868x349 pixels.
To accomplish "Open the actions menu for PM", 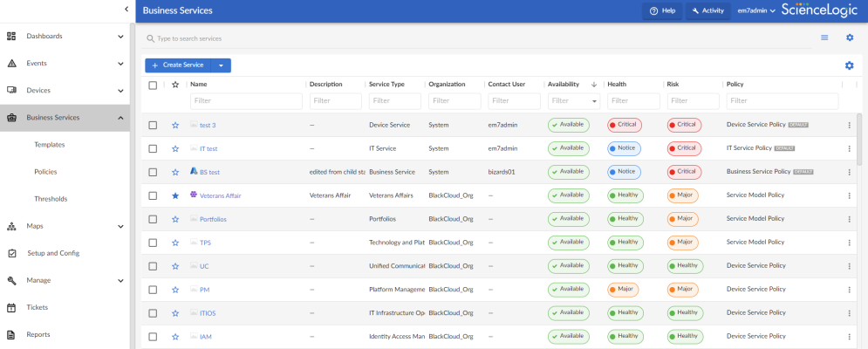I will tap(849, 290).
